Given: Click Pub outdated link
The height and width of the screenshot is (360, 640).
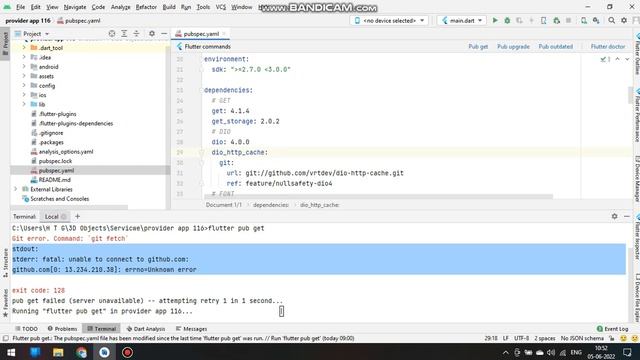Looking at the screenshot, I should pyautogui.click(x=556, y=47).
